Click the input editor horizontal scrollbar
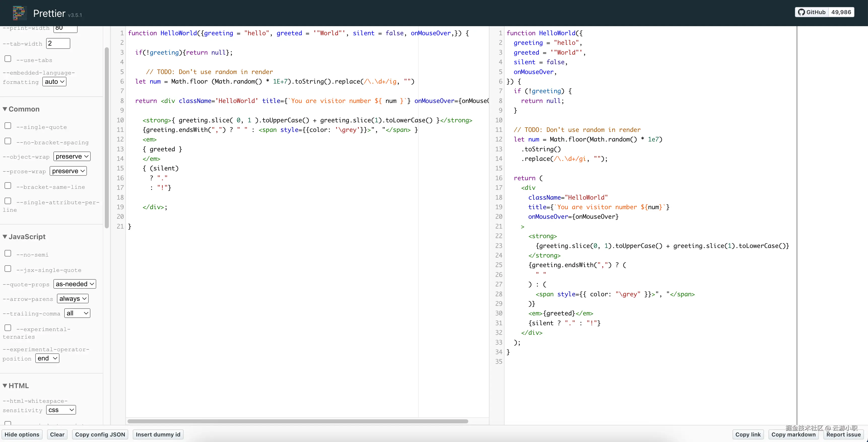The height and width of the screenshot is (442, 868). coord(297,421)
